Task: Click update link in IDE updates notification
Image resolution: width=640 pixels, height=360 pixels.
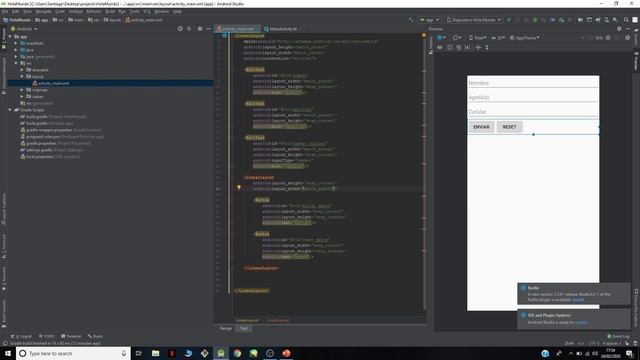Action: (x=581, y=322)
